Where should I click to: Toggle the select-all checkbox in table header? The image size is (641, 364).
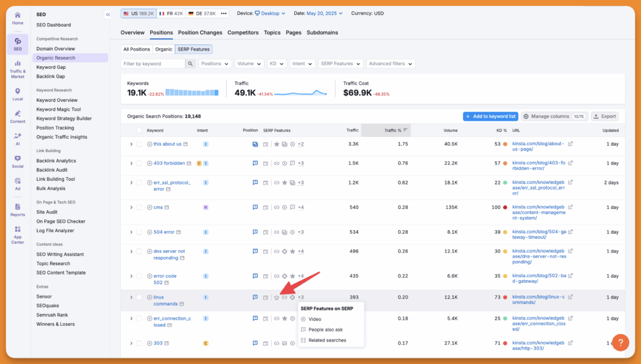(139, 130)
